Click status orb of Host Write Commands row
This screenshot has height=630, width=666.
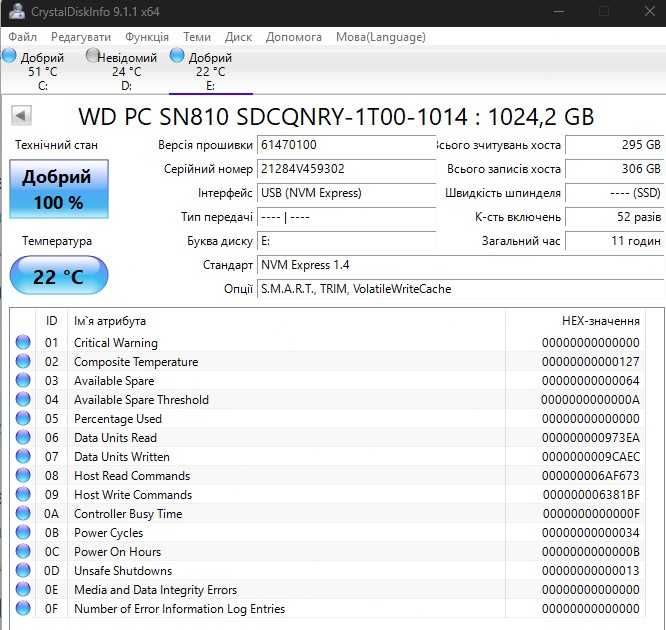(23, 494)
